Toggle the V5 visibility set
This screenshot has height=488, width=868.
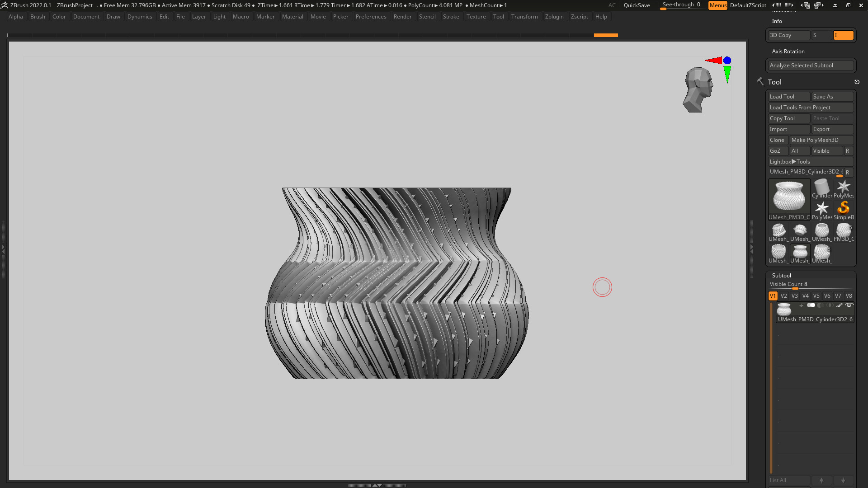816,296
